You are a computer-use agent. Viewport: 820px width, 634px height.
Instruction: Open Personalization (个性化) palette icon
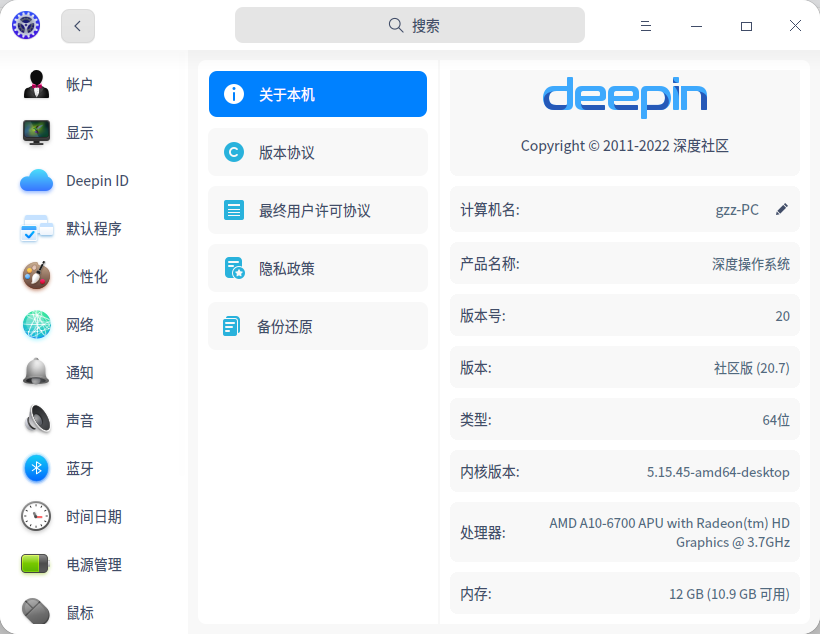pos(37,277)
